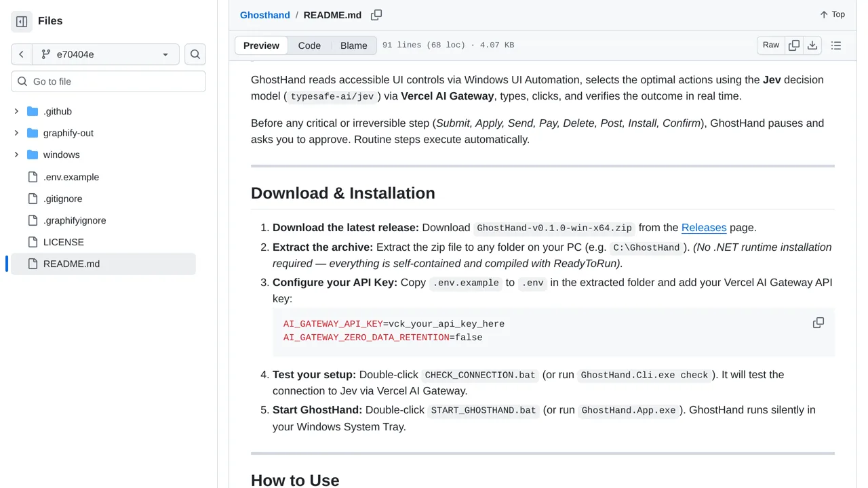Image resolution: width=868 pixels, height=488 pixels.
Task: Collapse the Files side panel
Action: (22, 21)
